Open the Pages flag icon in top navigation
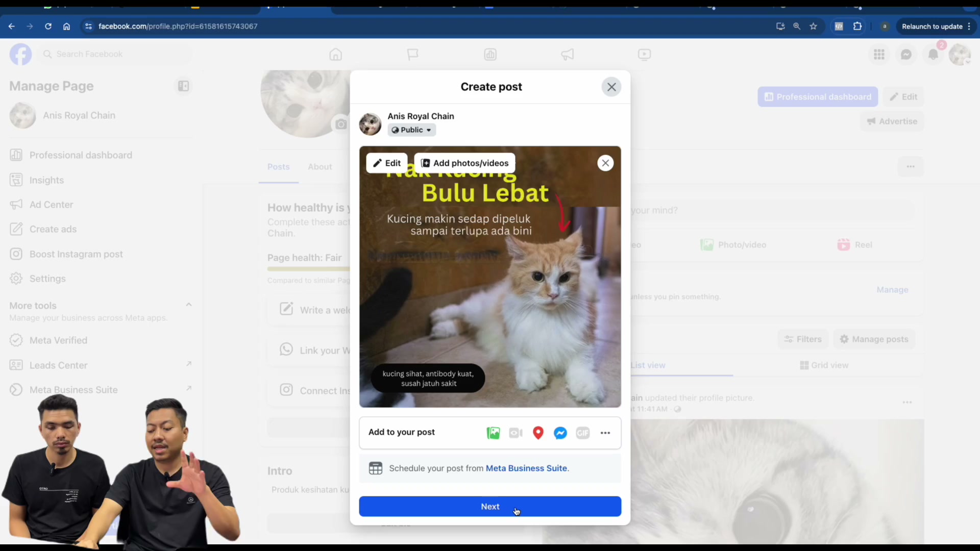Viewport: 980px width, 551px height. pyautogui.click(x=412, y=54)
